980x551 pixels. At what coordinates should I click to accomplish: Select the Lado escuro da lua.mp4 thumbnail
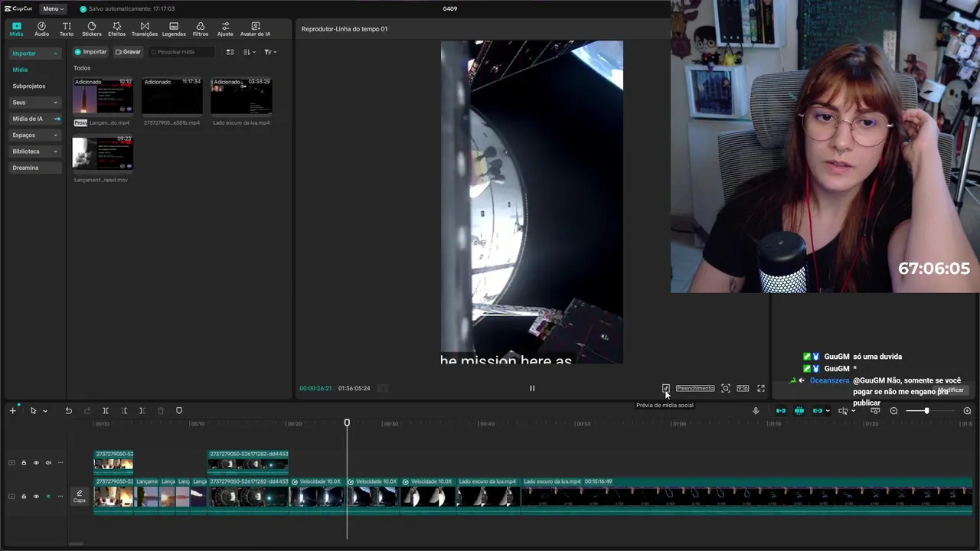(x=241, y=96)
